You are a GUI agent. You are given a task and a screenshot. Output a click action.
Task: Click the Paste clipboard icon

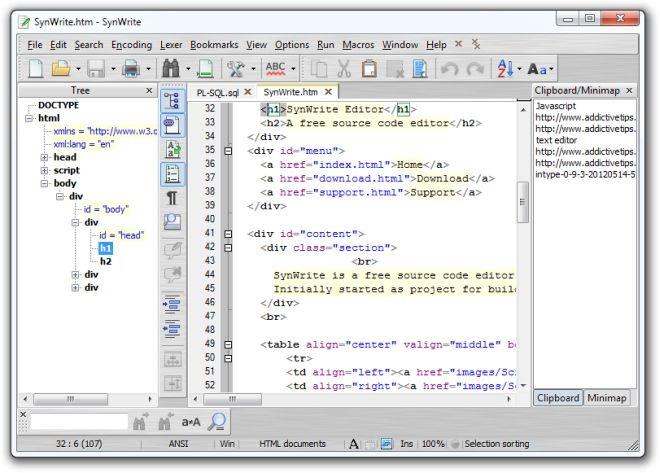point(369,69)
